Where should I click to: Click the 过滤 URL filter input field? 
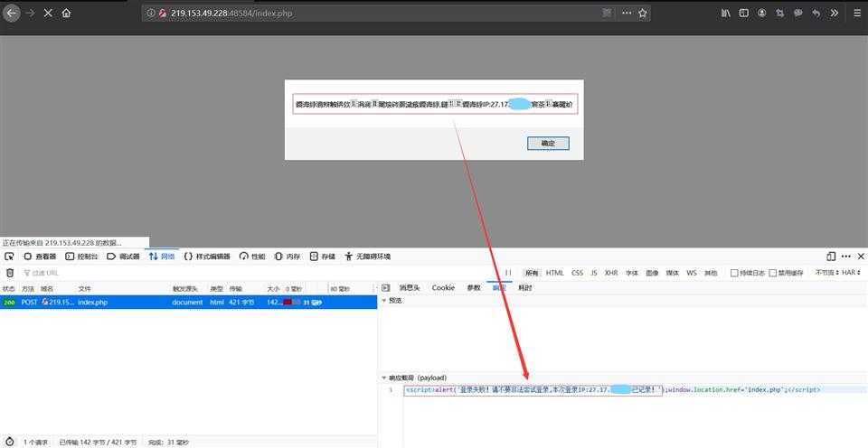[260, 273]
